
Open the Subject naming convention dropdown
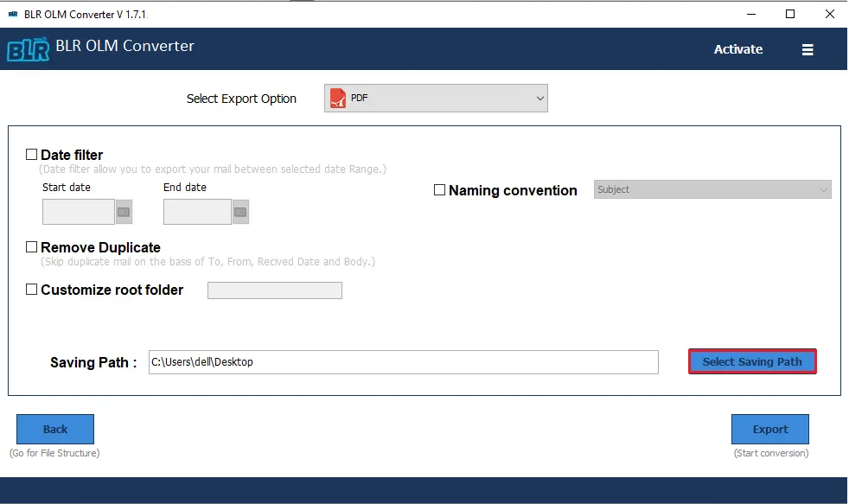click(712, 189)
